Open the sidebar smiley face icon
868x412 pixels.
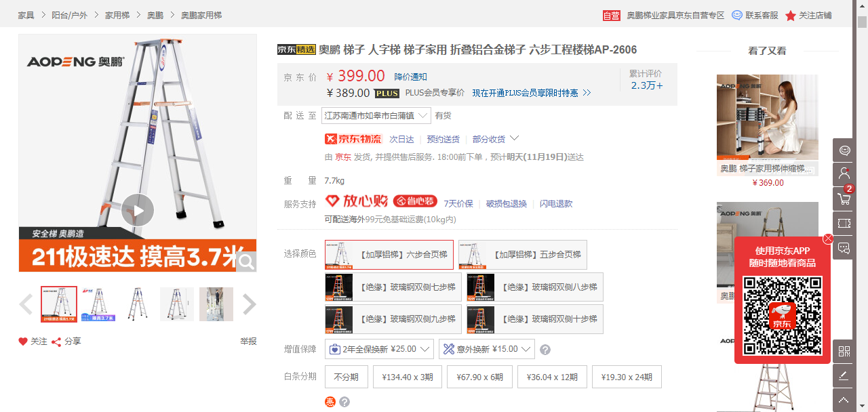pyautogui.click(x=844, y=150)
